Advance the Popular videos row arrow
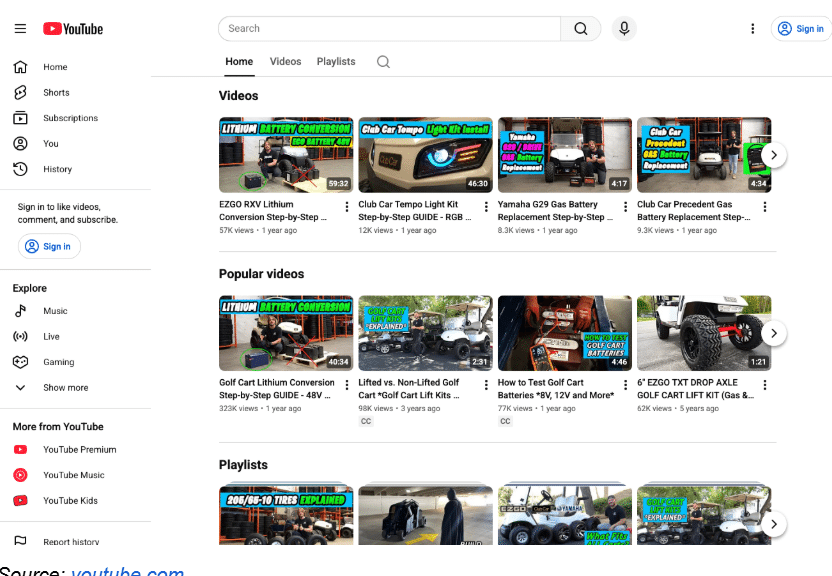This screenshot has height=576, width=832. pyautogui.click(x=774, y=333)
